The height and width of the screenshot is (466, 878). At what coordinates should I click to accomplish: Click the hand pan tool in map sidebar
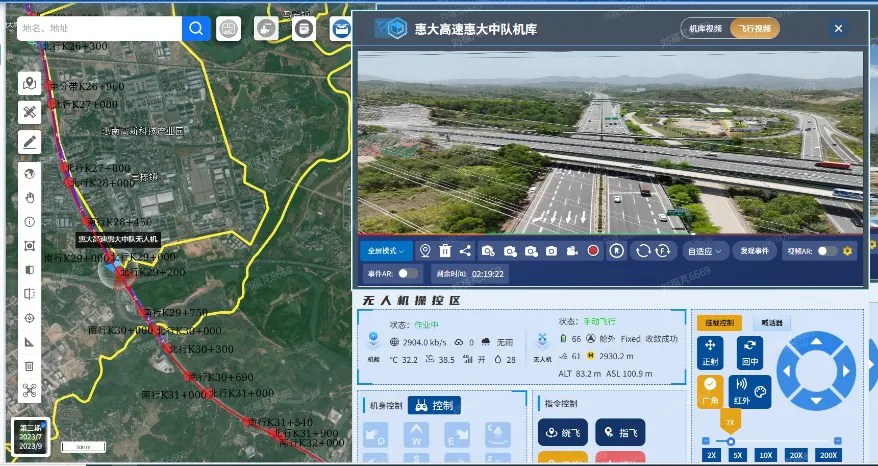pyautogui.click(x=30, y=196)
